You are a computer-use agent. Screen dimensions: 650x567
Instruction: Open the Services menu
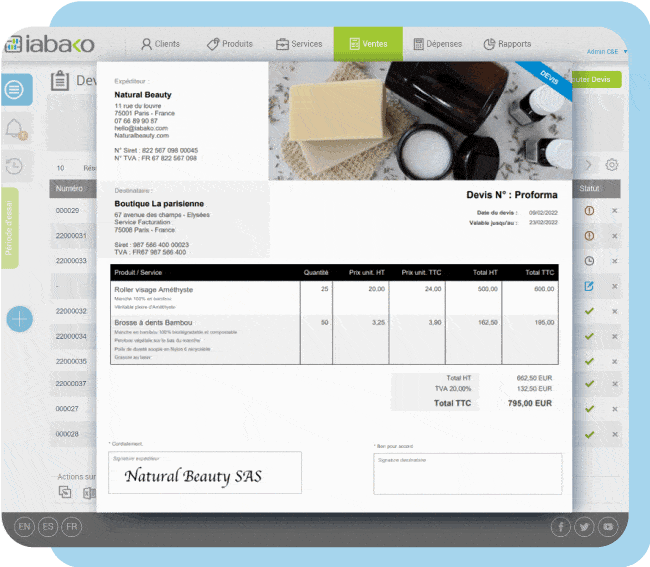tap(299, 44)
